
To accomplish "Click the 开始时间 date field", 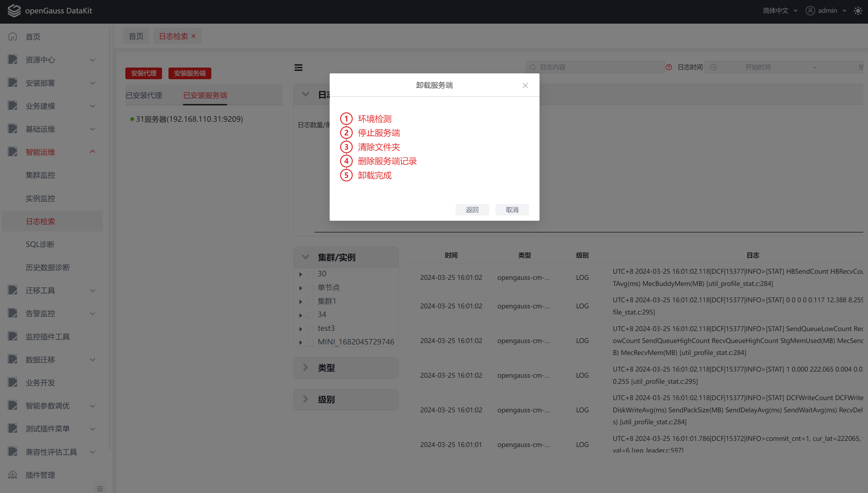I will click(758, 67).
